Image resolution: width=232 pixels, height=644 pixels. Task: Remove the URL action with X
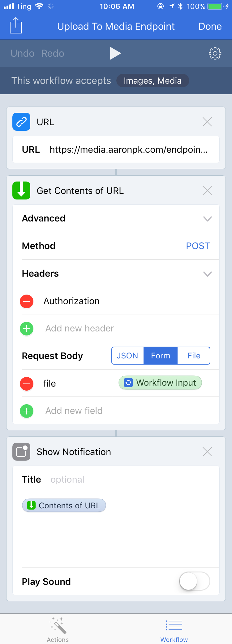pyautogui.click(x=207, y=122)
